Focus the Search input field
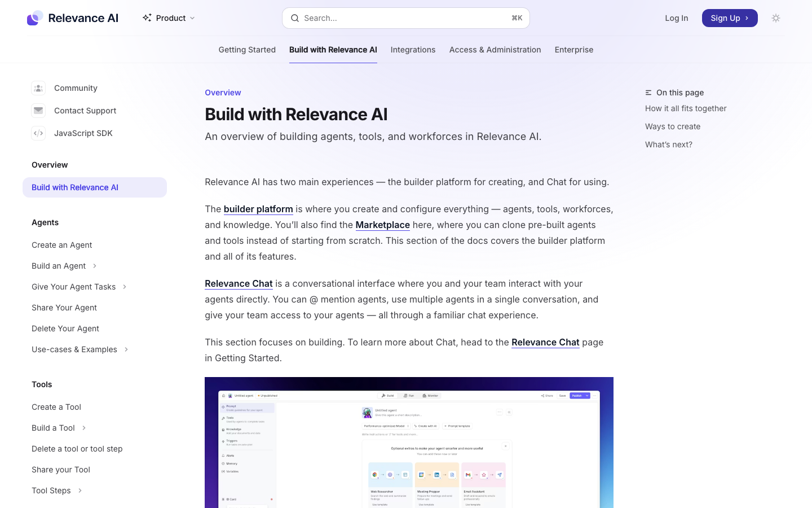The image size is (812, 508). point(406,18)
